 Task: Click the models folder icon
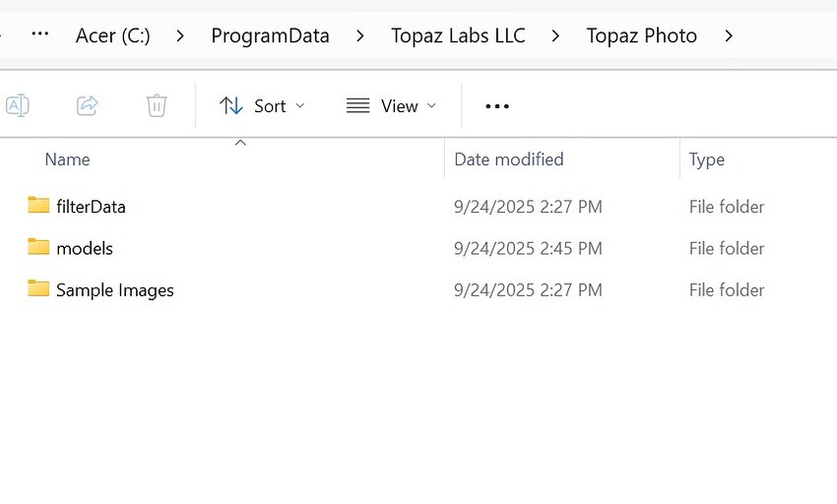(38, 247)
